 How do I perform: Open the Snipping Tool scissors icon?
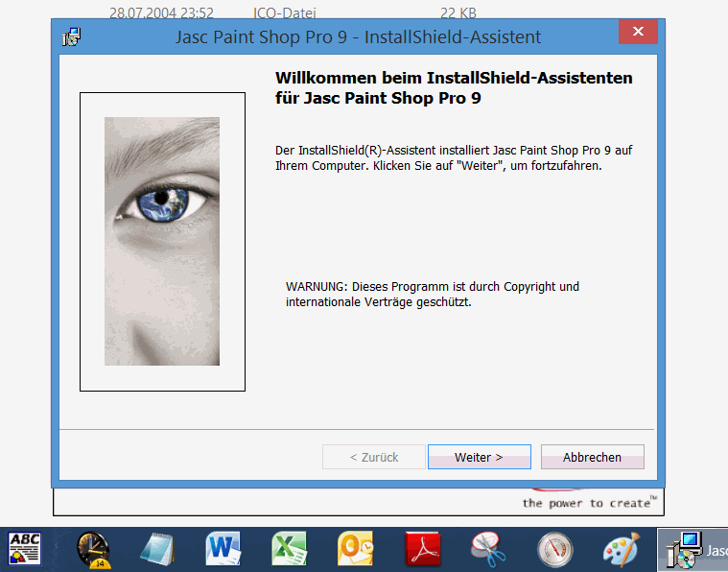pos(487,550)
